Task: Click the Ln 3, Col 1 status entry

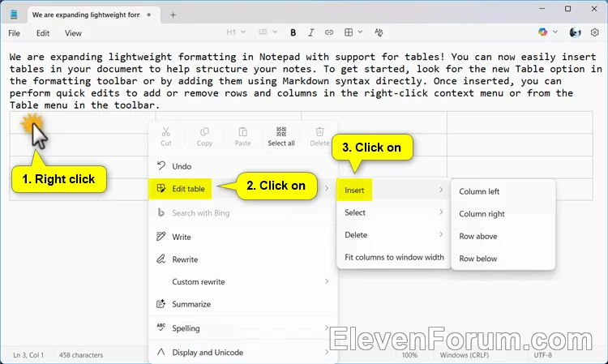Action: click(x=28, y=355)
